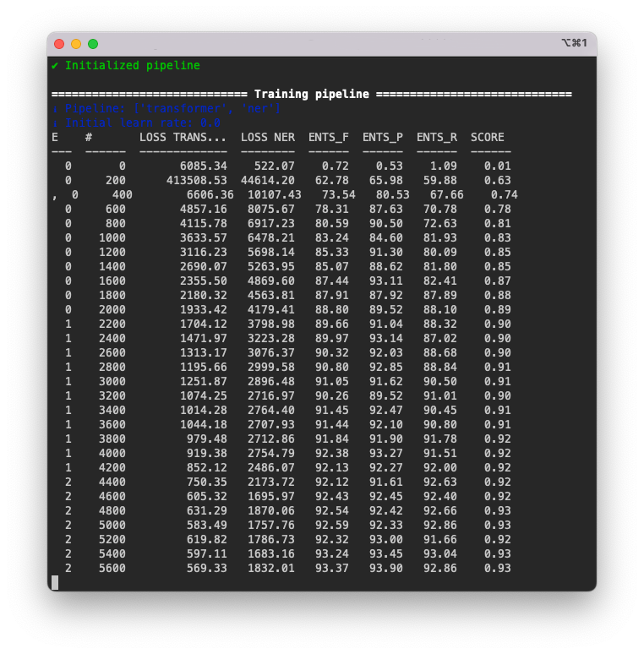Select the 'LOSS NER' column header
This screenshot has height=654, width=644.
pos(267,137)
